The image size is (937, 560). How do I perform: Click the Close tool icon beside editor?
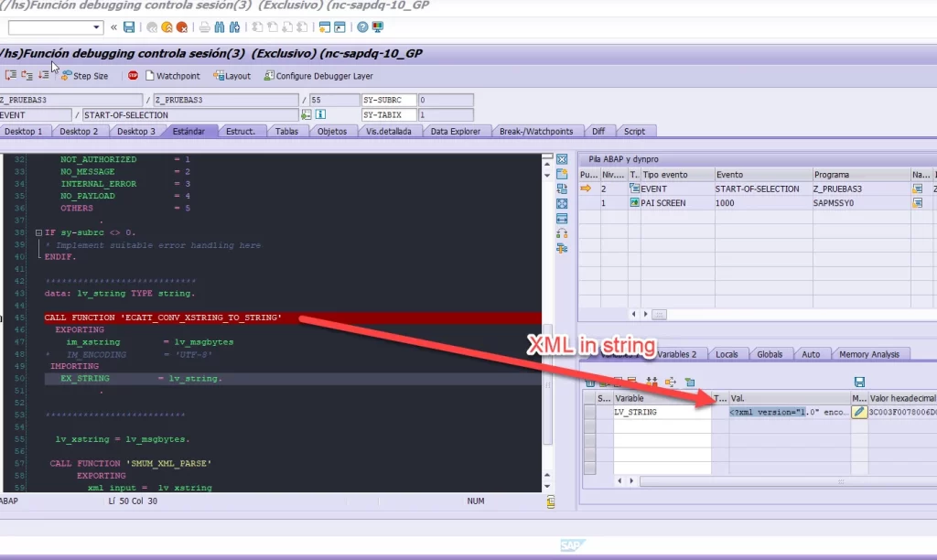pyautogui.click(x=562, y=159)
